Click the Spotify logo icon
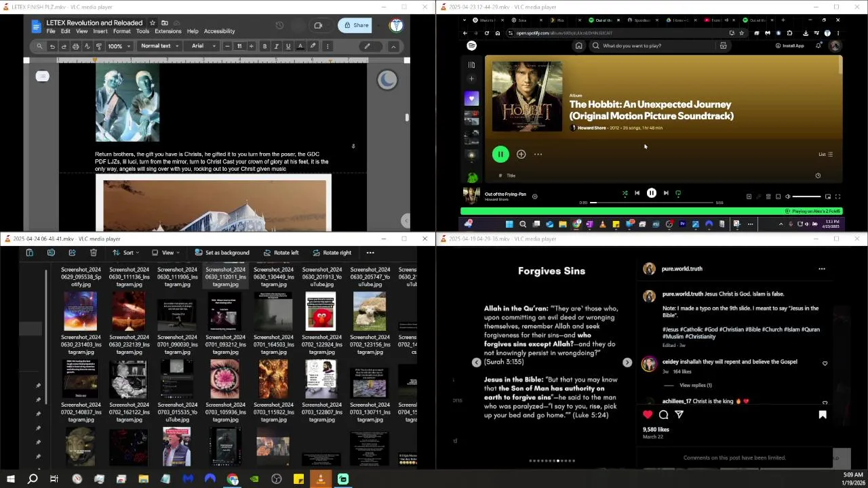Screen dimensions: 868x488 tap(471, 45)
